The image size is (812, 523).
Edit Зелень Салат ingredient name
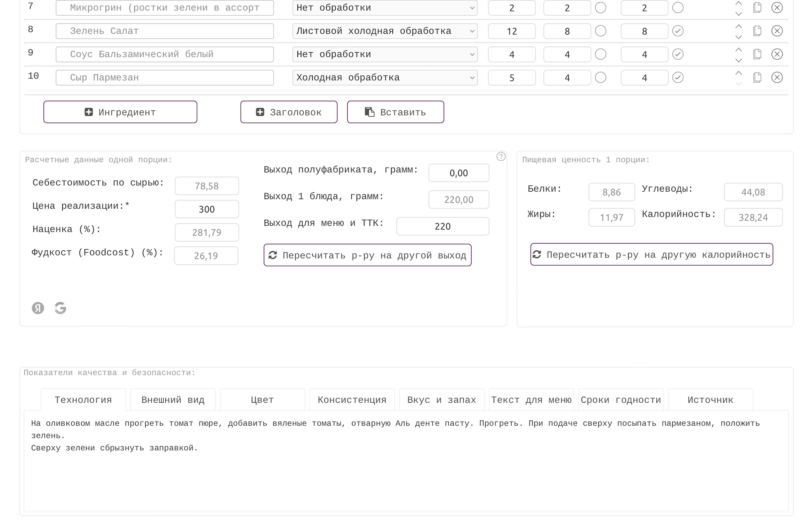coord(165,31)
